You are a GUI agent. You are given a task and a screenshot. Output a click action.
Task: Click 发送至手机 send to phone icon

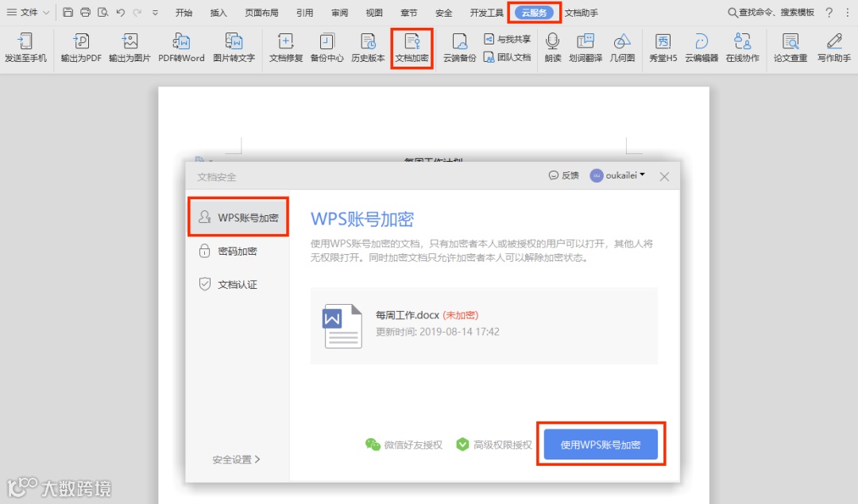pos(25,47)
